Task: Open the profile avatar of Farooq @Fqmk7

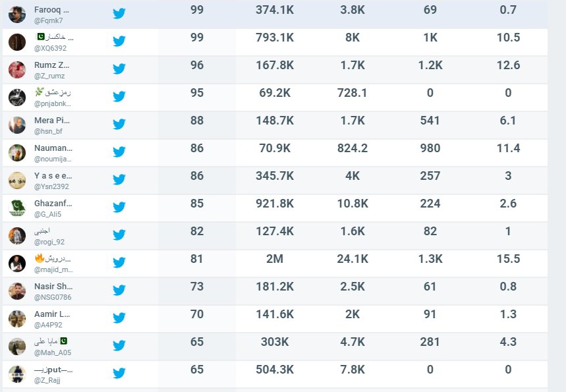Action: (x=17, y=14)
